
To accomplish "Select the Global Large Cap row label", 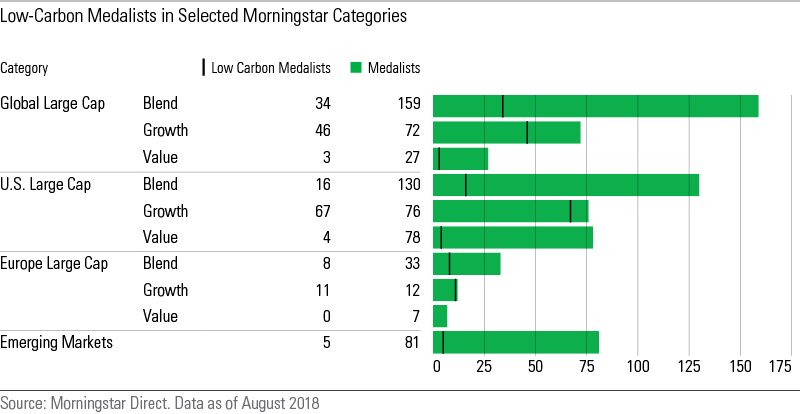I will click(x=53, y=104).
